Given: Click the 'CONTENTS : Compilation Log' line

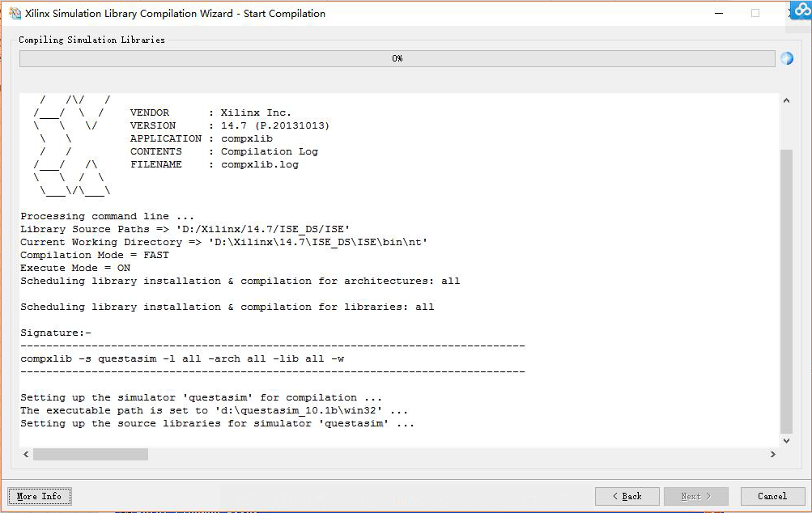Looking at the screenshot, I should [x=224, y=151].
